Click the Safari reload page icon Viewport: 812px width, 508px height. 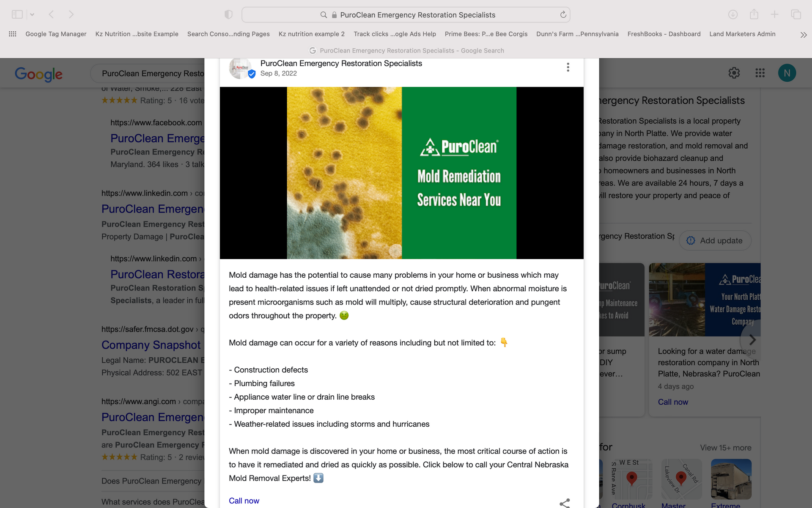pyautogui.click(x=563, y=15)
